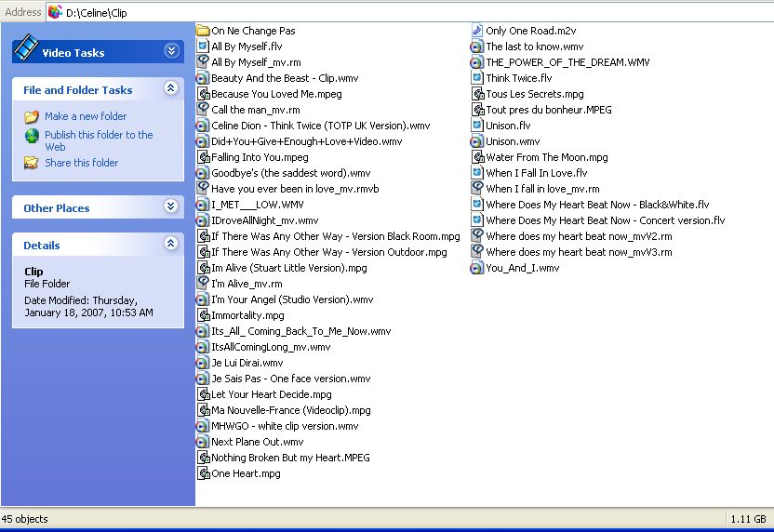Select Goodbye's (the saddest word).wmv
This screenshot has width=774, height=532.
(x=291, y=173)
